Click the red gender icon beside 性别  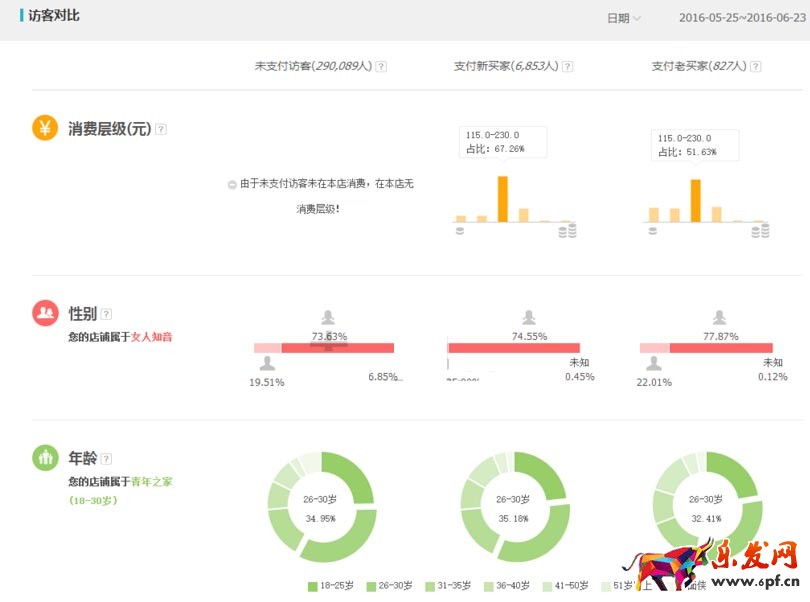(x=45, y=313)
